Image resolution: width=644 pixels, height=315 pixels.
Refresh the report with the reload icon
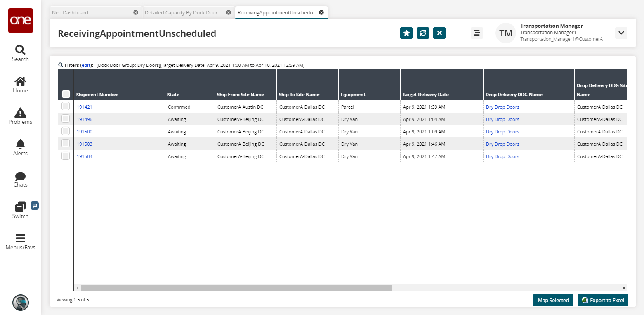point(423,33)
